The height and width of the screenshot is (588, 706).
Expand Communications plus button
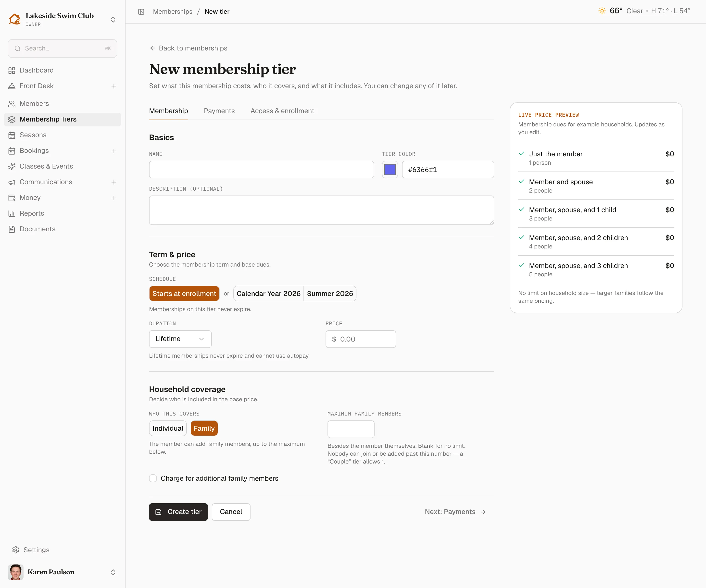click(114, 182)
